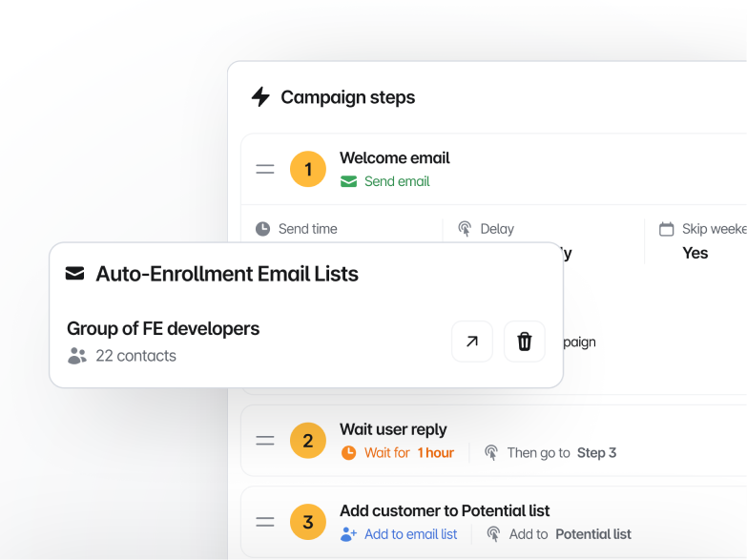
Task: Click the orange step 1 badge
Action: [x=307, y=170]
